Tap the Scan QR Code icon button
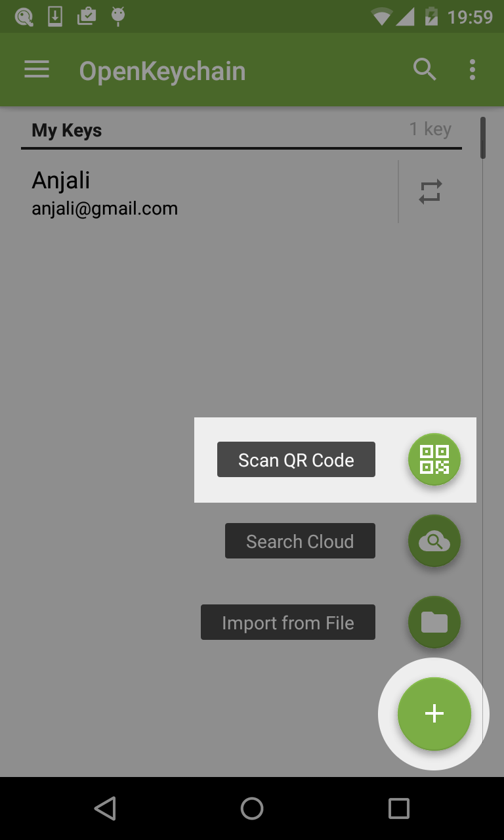The height and width of the screenshot is (840, 504). pos(434,459)
